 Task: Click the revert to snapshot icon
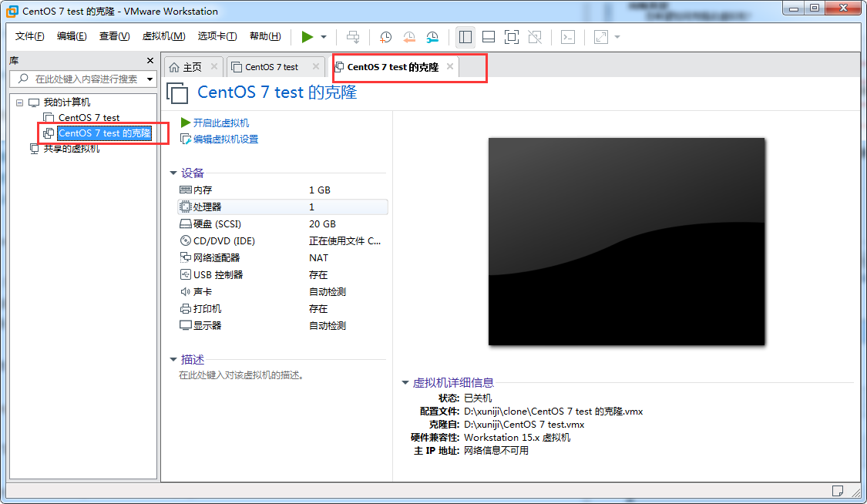click(409, 37)
